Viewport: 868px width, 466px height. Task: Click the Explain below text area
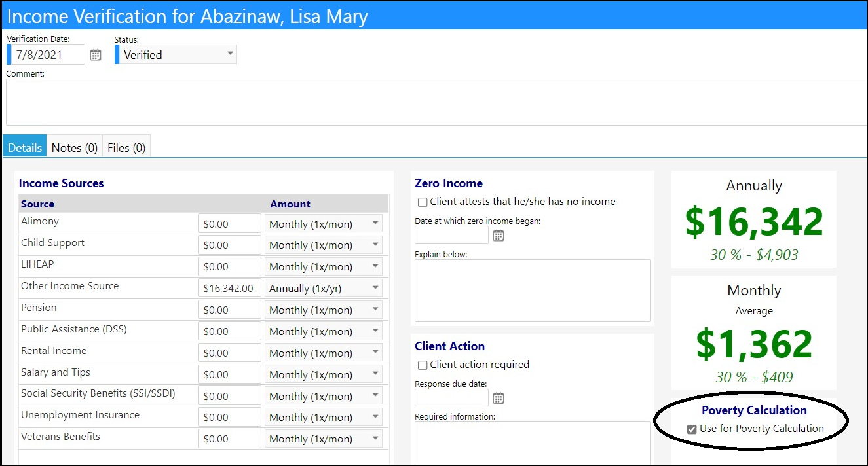pos(533,291)
